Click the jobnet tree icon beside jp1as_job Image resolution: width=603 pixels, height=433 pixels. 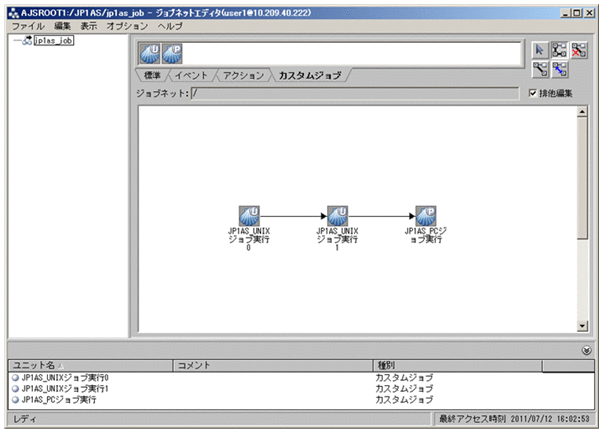coord(27,40)
